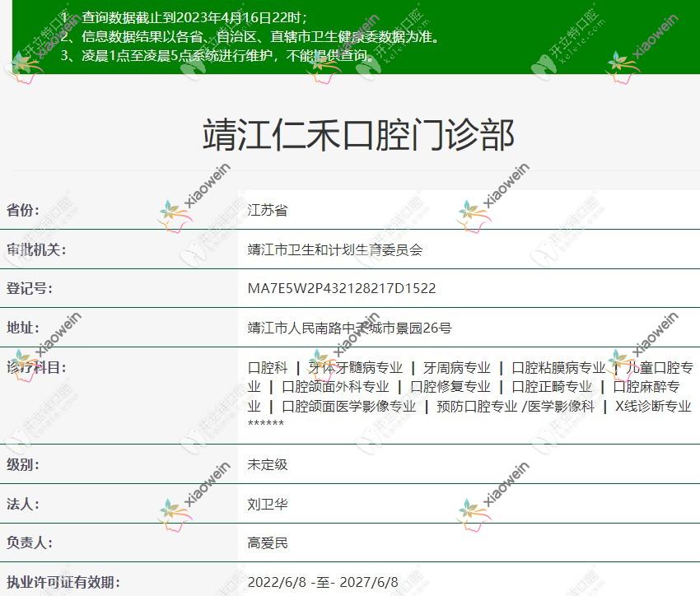Click notice line 查询数据截止到2023年4月16日22时
This screenshot has height=596, width=700.
point(184,17)
